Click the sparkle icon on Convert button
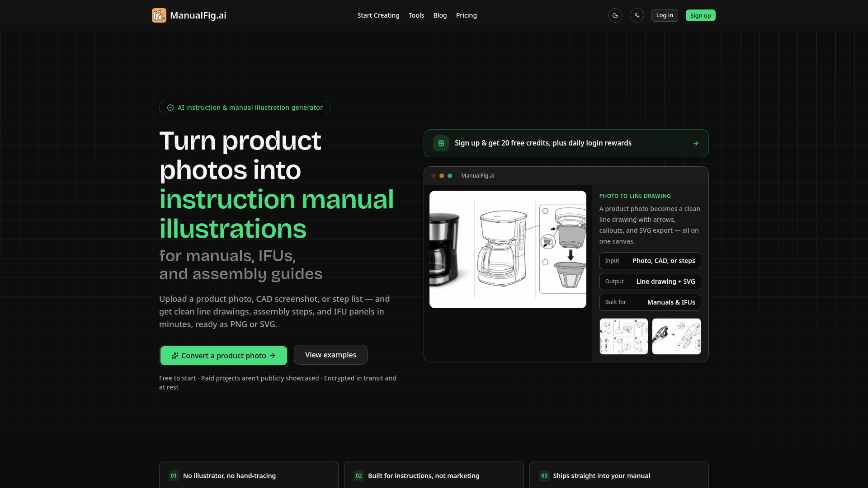The image size is (868, 488). click(175, 356)
